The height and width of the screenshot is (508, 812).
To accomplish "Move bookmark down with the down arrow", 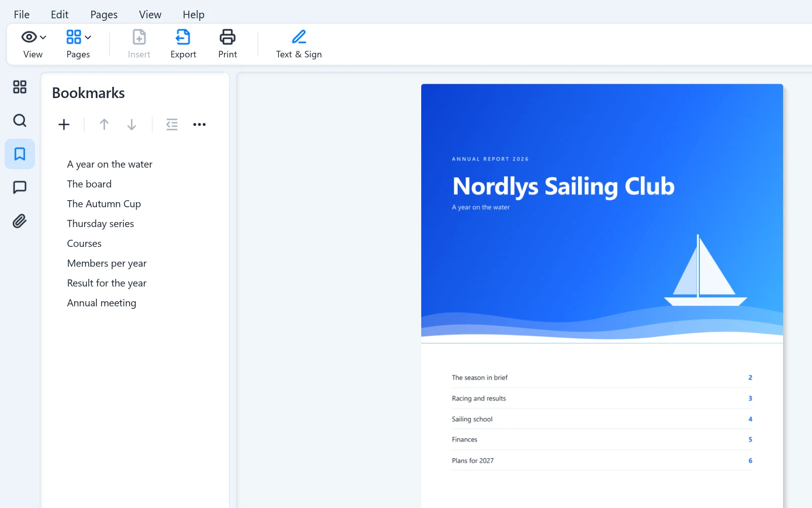I will pos(131,124).
